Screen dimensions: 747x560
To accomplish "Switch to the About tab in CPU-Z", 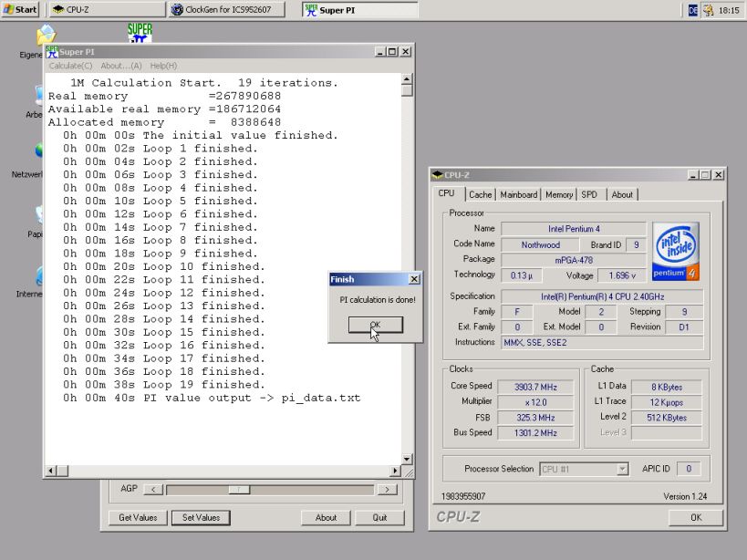I will coord(622,194).
